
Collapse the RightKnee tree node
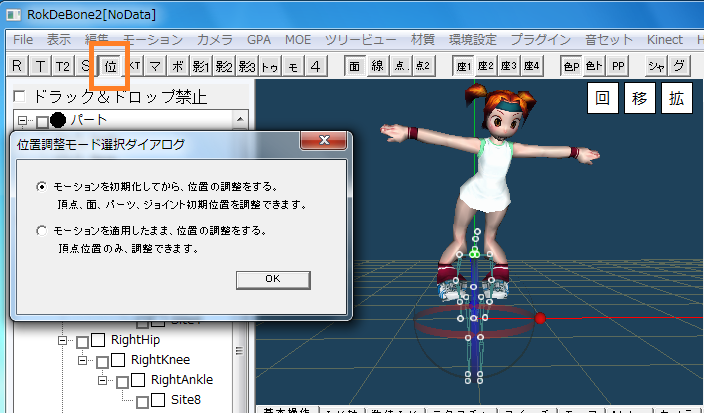(82, 360)
